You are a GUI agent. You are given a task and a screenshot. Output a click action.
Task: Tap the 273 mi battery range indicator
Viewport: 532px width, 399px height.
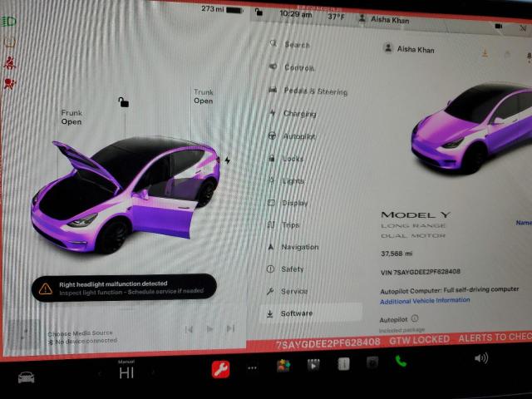click(222, 9)
